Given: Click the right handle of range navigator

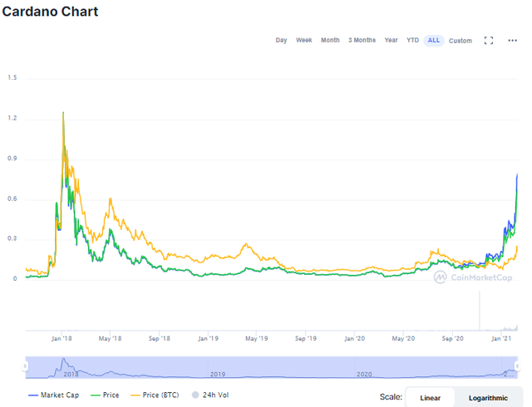Looking at the screenshot, I should (x=517, y=366).
